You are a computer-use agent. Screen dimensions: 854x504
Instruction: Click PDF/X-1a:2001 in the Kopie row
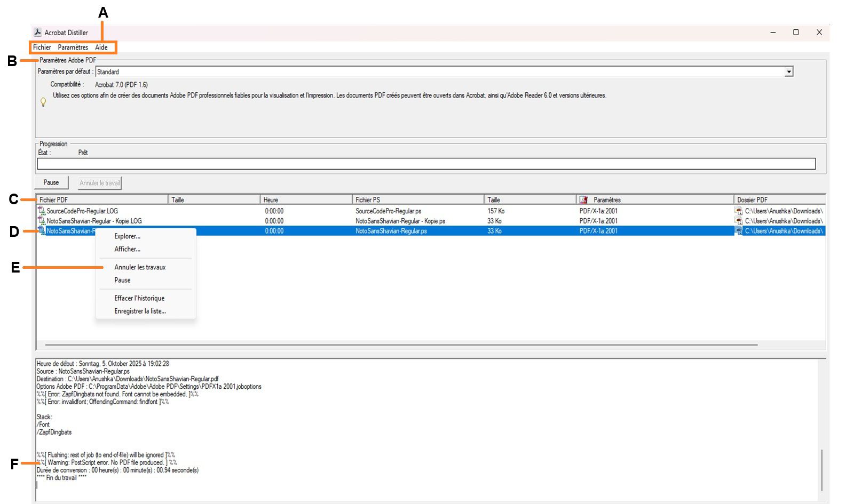pos(598,221)
